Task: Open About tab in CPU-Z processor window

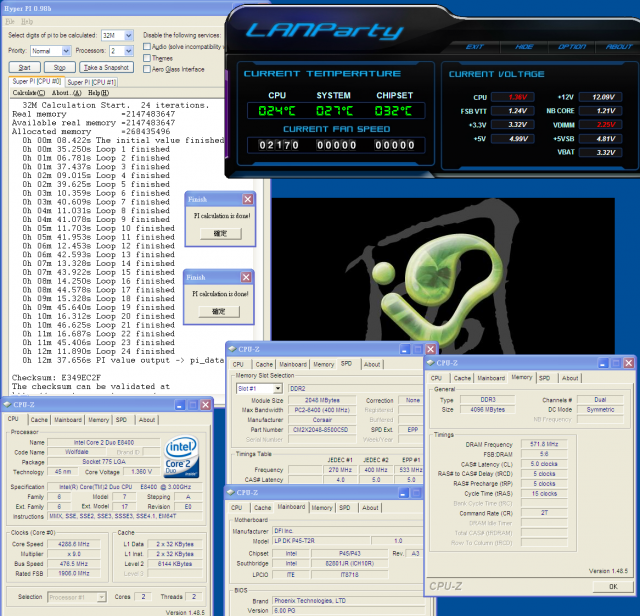Action: point(147,420)
